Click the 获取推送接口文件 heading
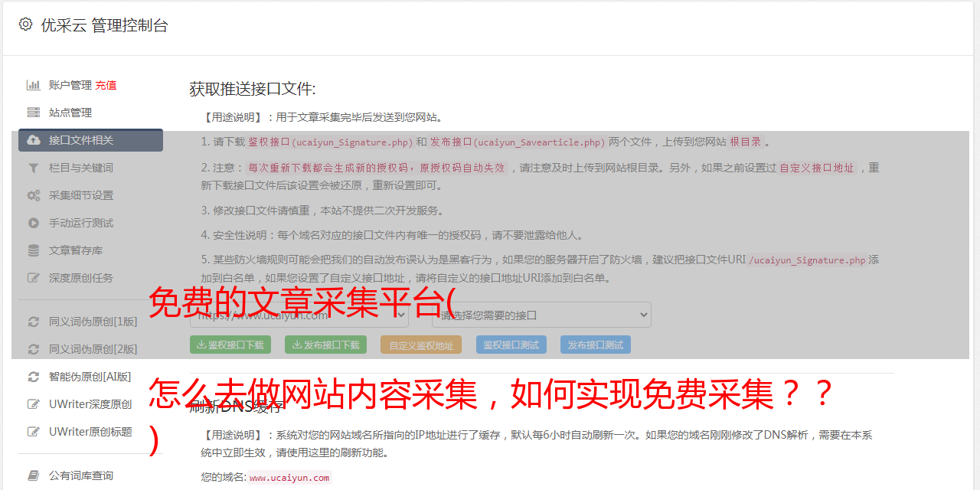This screenshot has height=490, width=980. [x=253, y=89]
